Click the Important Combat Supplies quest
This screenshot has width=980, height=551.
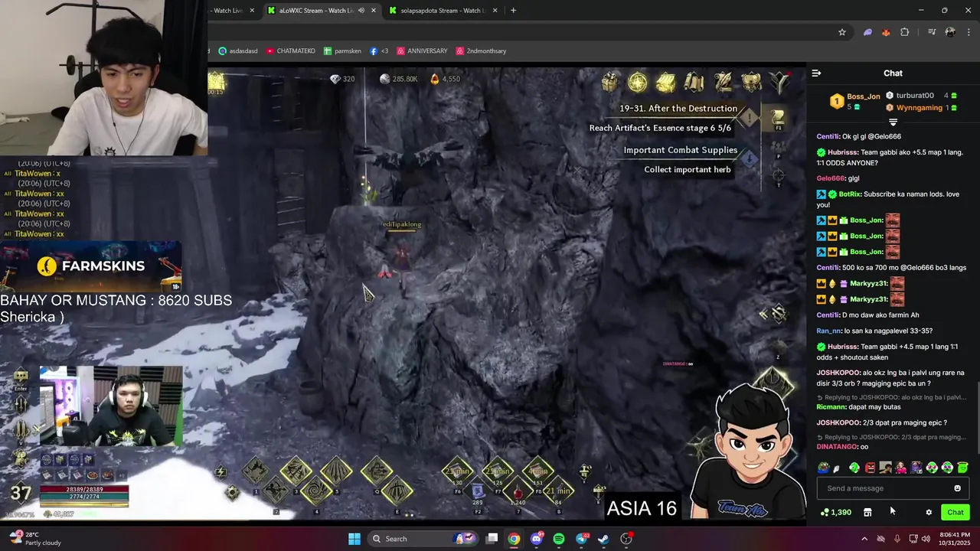(x=681, y=150)
